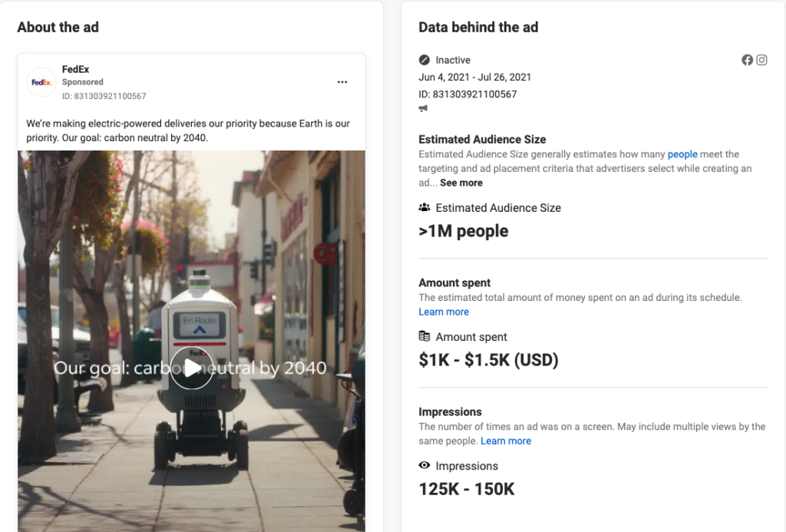
Task: Click the Amount spent money icon
Action: [424, 336]
